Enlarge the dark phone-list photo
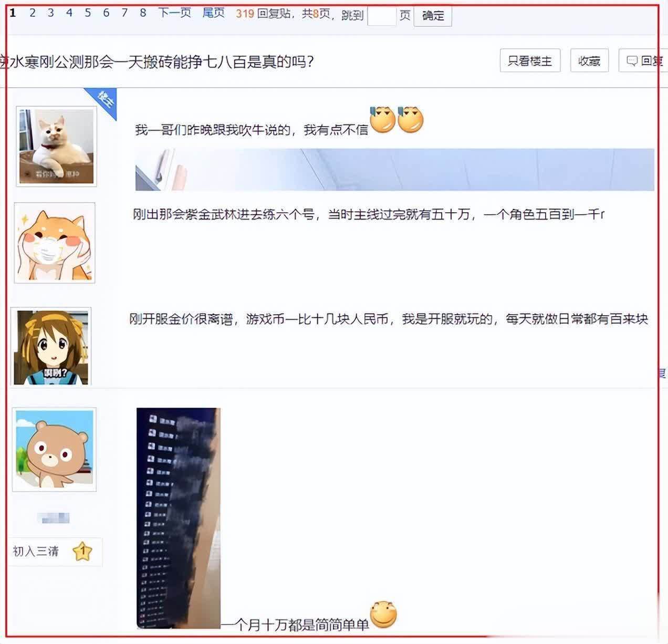Screen dimensions: 668x644 pyautogui.click(x=179, y=518)
